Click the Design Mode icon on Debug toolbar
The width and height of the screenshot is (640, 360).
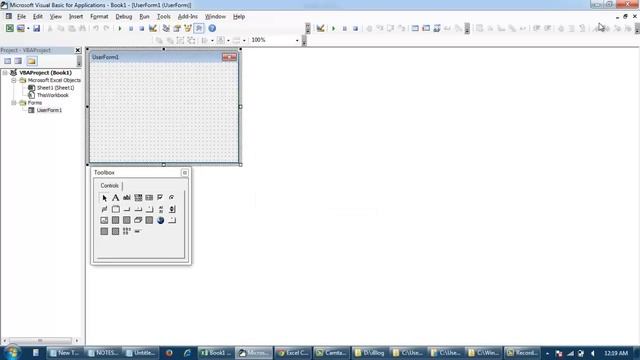point(320,28)
